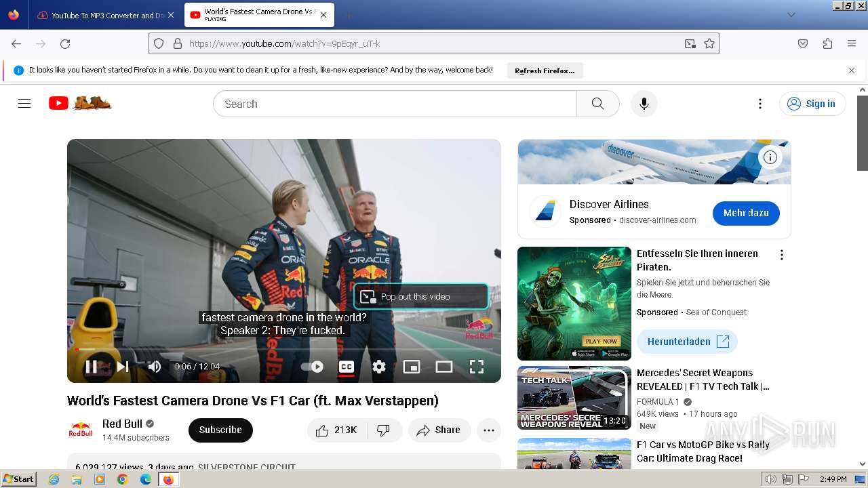868x488 pixels.
Task: Open Windows Start menu
Action: 19,479
